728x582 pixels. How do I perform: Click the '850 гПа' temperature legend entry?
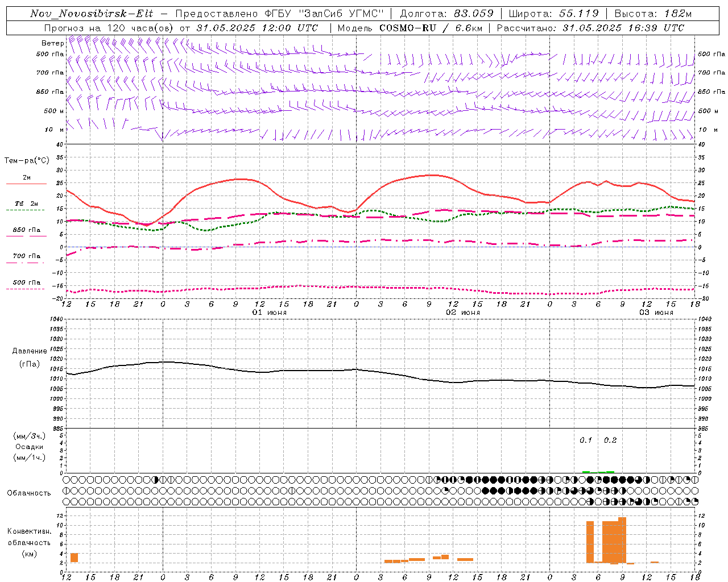point(26,230)
